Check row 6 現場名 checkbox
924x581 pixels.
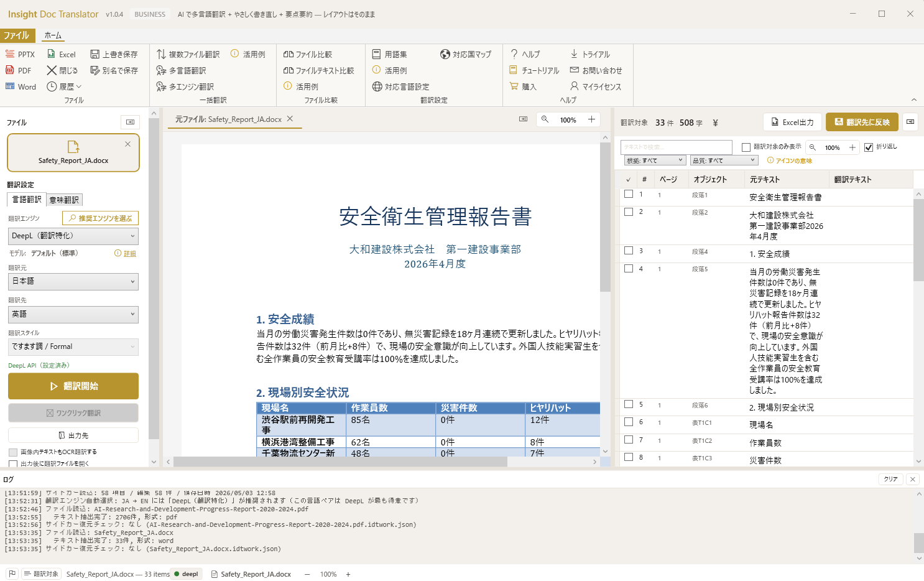click(629, 422)
